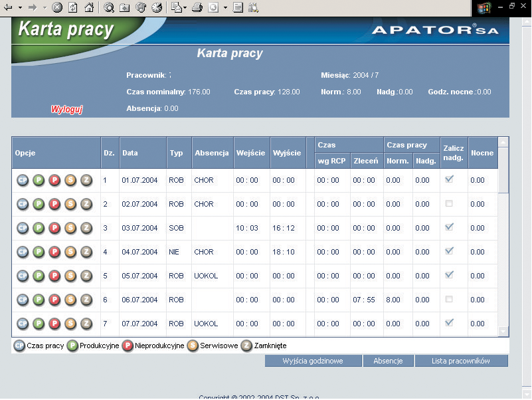Click the Refresh page toolbar icon
Viewport: 532px width, 400px height.
[x=73, y=8]
